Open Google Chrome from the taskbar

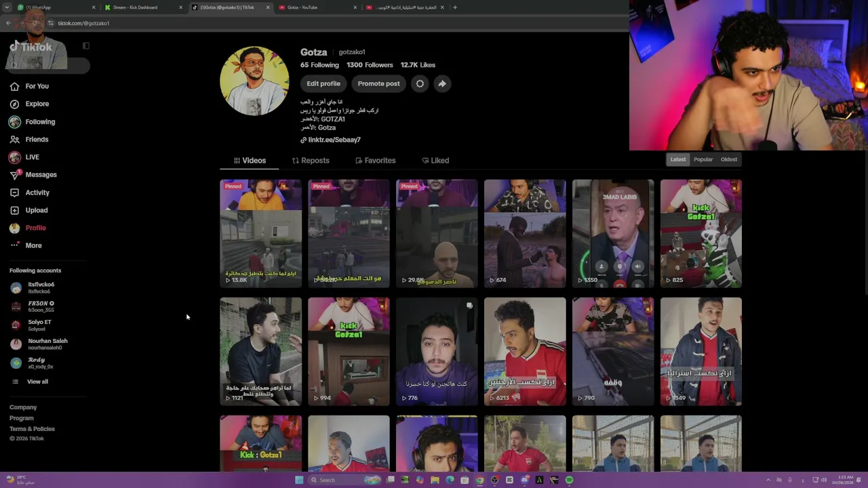pos(479,480)
